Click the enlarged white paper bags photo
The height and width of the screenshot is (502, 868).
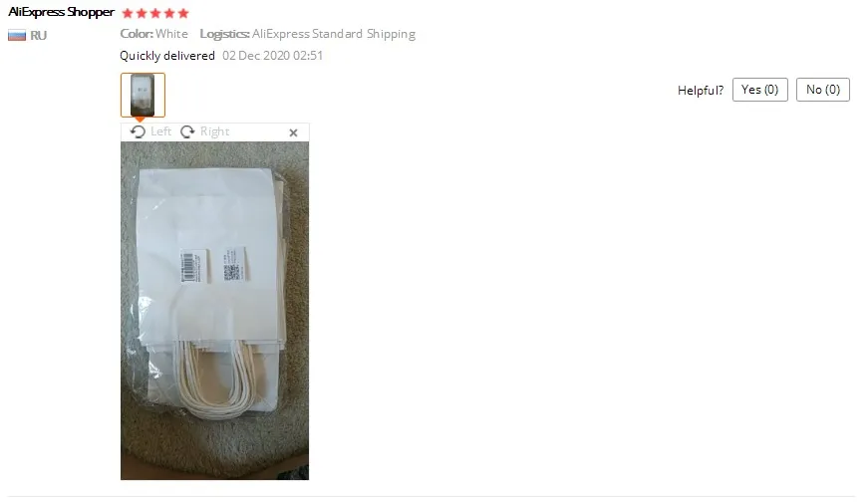pyautogui.click(x=215, y=311)
